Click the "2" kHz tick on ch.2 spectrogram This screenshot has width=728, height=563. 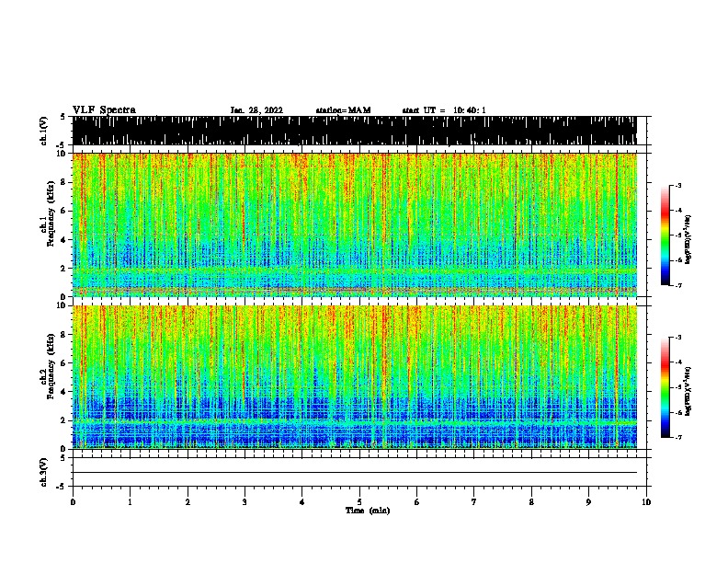[x=63, y=420]
